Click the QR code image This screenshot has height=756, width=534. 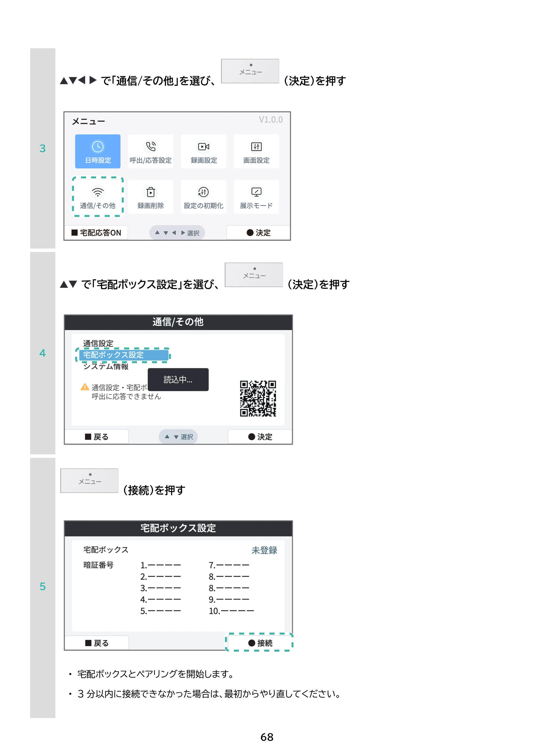[258, 398]
